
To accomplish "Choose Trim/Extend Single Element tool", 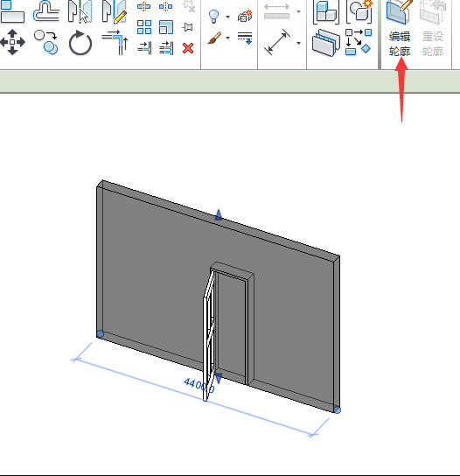I will (x=144, y=48).
